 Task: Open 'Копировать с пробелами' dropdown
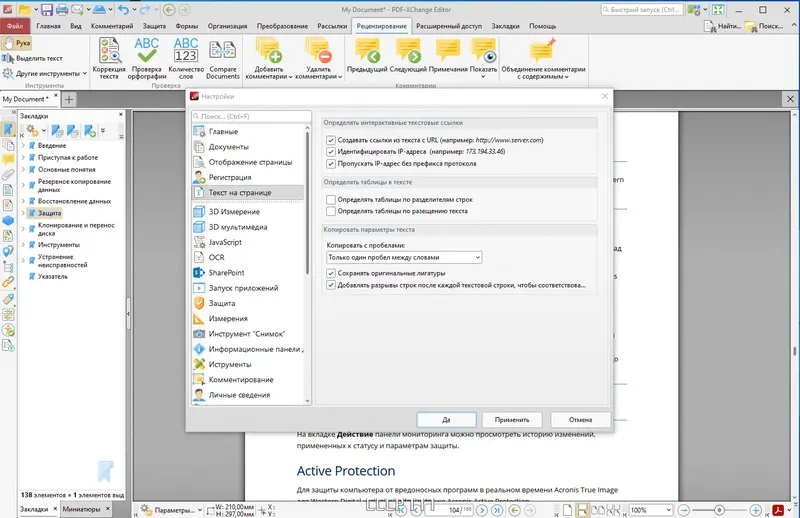(x=404, y=257)
